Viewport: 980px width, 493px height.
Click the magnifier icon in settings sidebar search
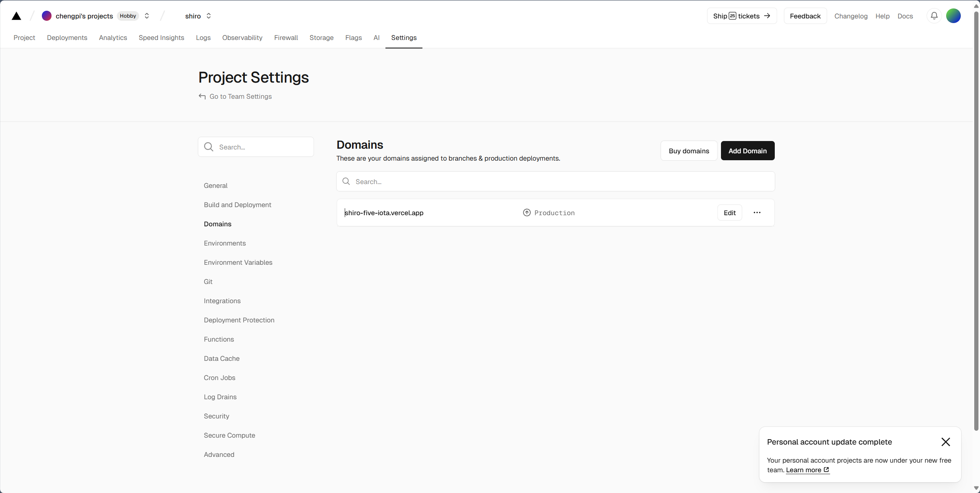click(209, 147)
